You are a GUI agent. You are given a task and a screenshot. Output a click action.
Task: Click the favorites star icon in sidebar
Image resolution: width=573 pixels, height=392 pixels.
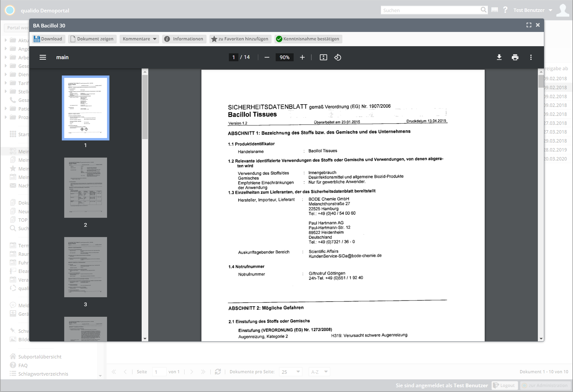coord(13,168)
